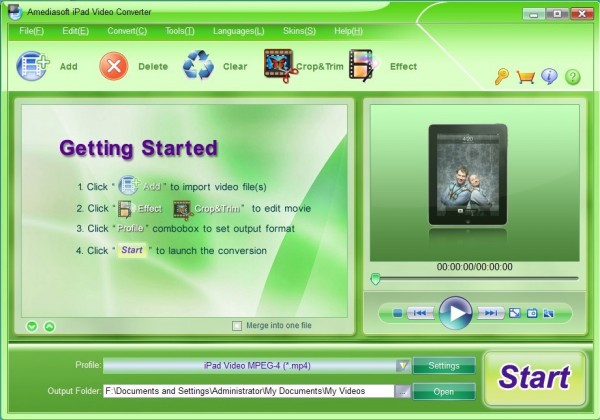Click the Output Folder path field
The height and width of the screenshot is (420, 600).
tap(249, 391)
